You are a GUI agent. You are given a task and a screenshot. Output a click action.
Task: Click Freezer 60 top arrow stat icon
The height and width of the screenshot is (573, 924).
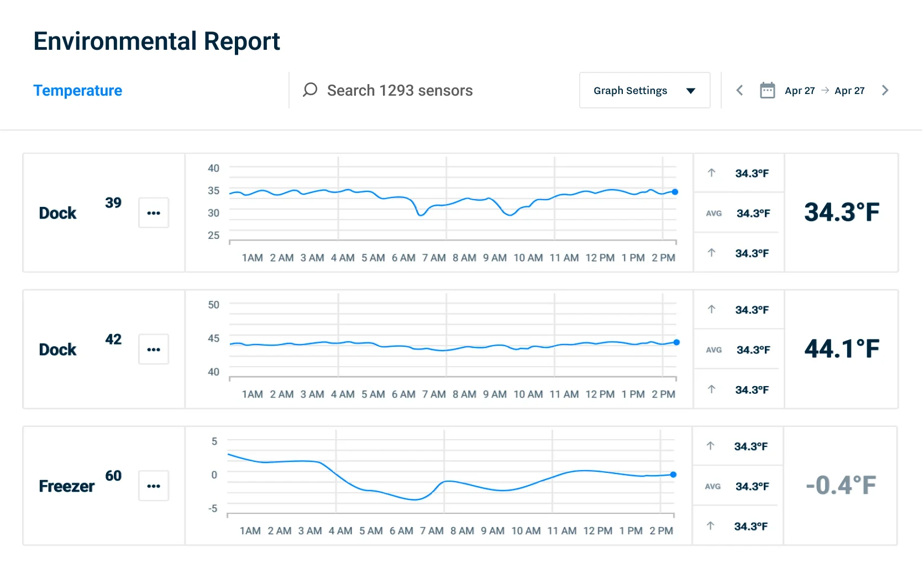tap(711, 446)
